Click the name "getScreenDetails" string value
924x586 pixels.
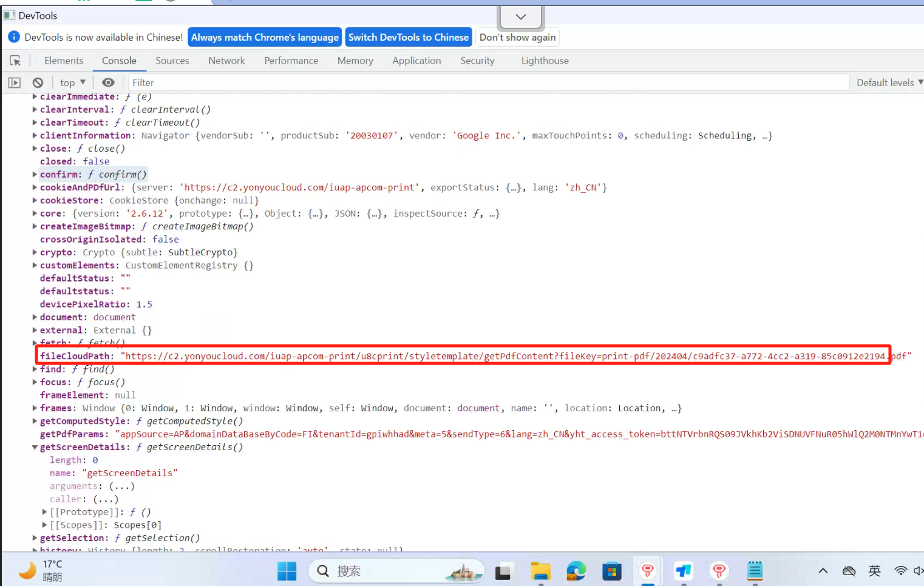click(x=130, y=473)
